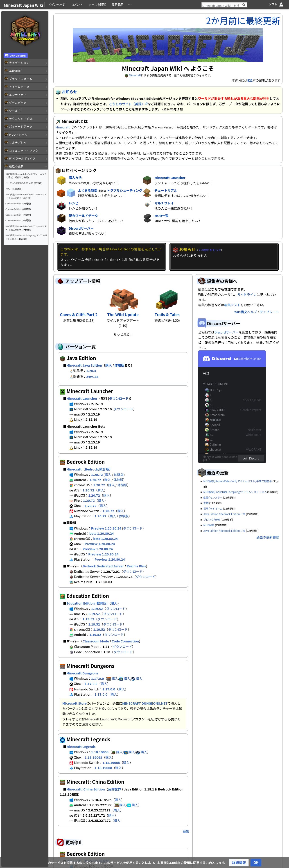The width and height of the screenshot is (289, 868).
Task: Expand the 基礎知識 sidebar section
Action: [x=26, y=71]
